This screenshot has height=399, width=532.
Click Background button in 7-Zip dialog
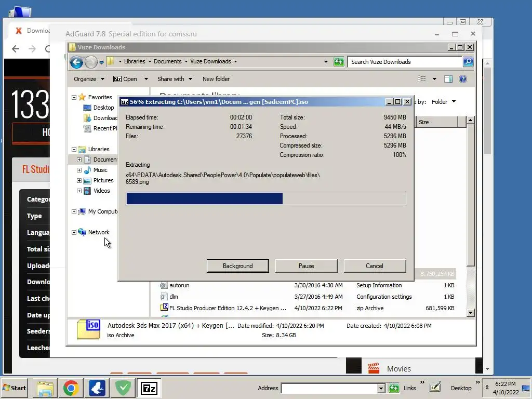(238, 266)
